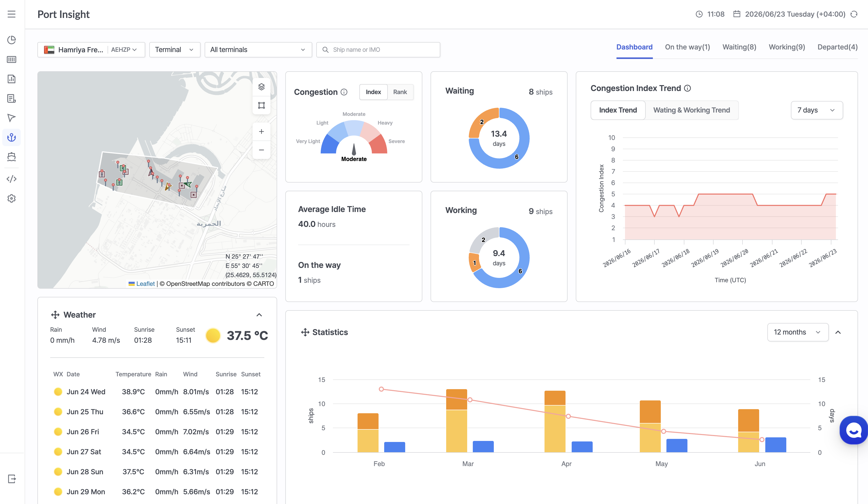Click the map area selection frame icon
This screenshot has height=504, width=868.
click(262, 105)
